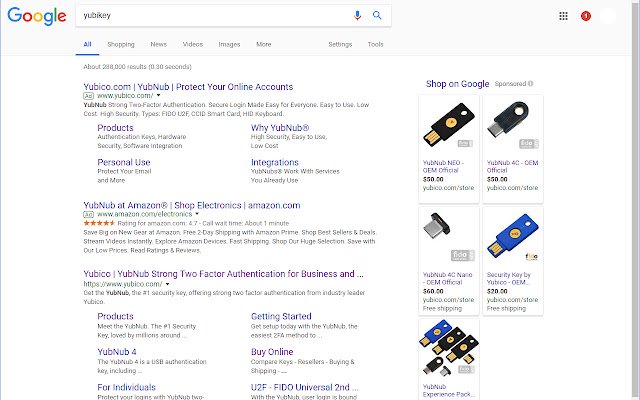
Task: Open Shop on Google heading
Action: click(x=458, y=84)
